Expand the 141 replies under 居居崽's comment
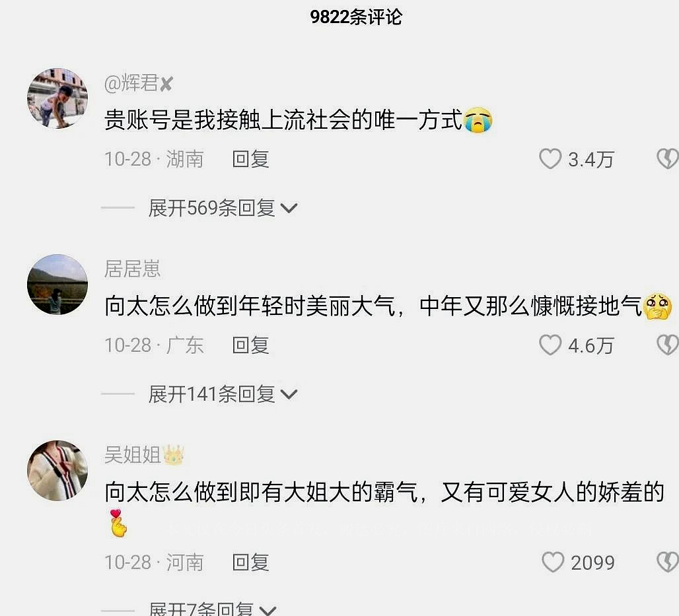Image resolution: width=679 pixels, height=616 pixels. click(x=223, y=394)
